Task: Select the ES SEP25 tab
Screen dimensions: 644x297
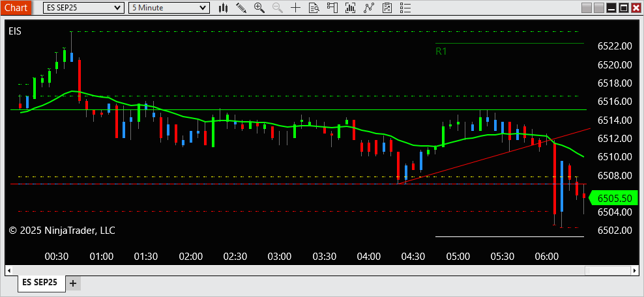Action: tap(42, 282)
